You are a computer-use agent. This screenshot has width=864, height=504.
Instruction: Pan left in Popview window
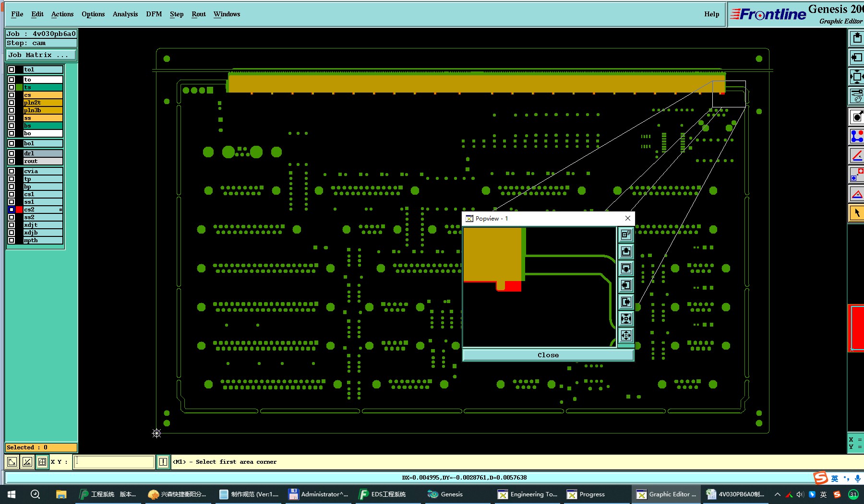pyautogui.click(x=626, y=285)
